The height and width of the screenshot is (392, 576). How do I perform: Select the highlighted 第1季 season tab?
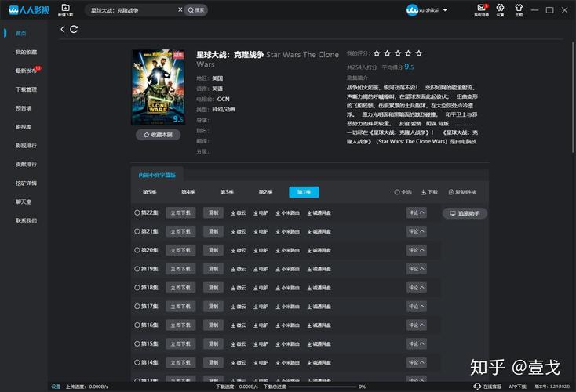click(x=304, y=192)
